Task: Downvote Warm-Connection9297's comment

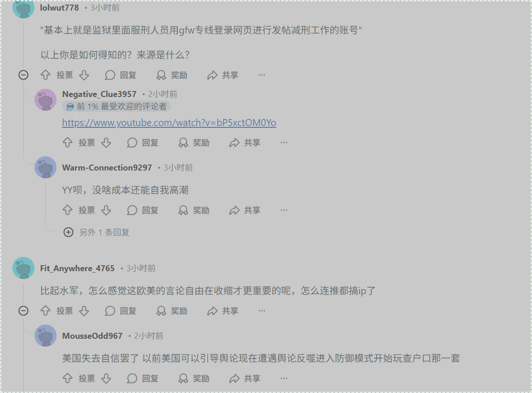Action: point(106,210)
